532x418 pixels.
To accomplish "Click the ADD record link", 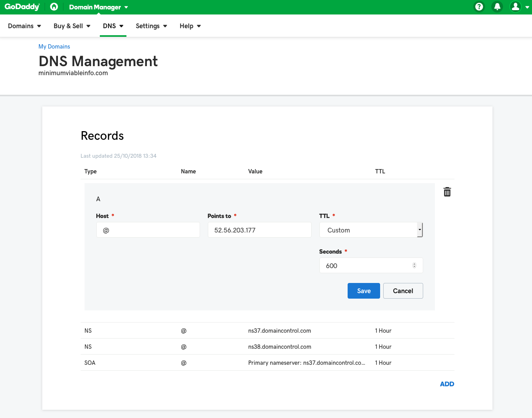I will (447, 384).
